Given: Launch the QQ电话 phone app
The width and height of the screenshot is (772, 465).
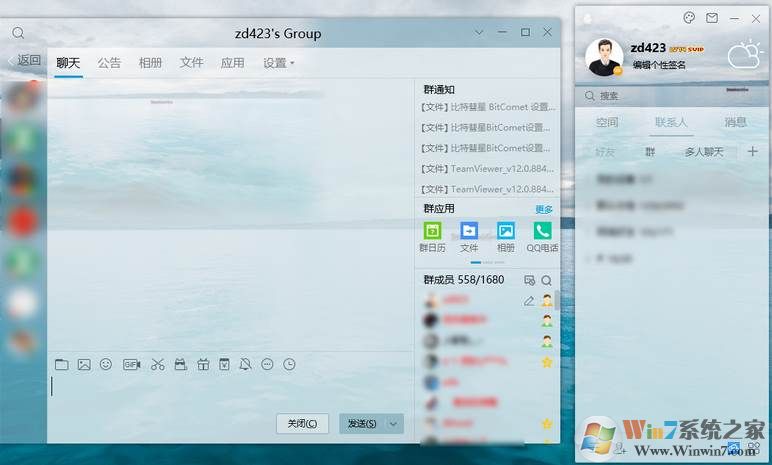Looking at the screenshot, I should (x=542, y=236).
